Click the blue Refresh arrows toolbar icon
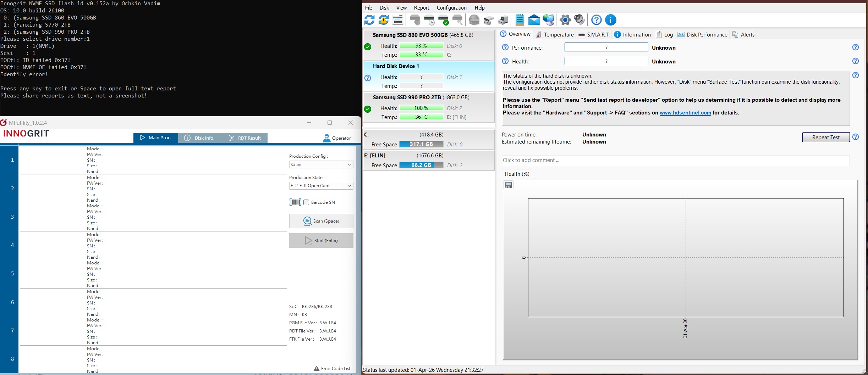Image resolution: width=868 pixels, height=375 pixels. pyautogui.click(x=369, y=20)
